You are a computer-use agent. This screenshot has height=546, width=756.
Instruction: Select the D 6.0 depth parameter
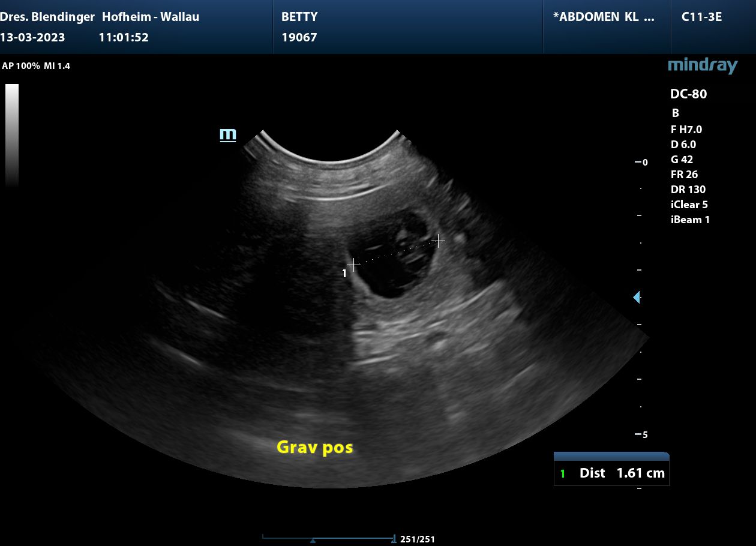tap(683, 145)
